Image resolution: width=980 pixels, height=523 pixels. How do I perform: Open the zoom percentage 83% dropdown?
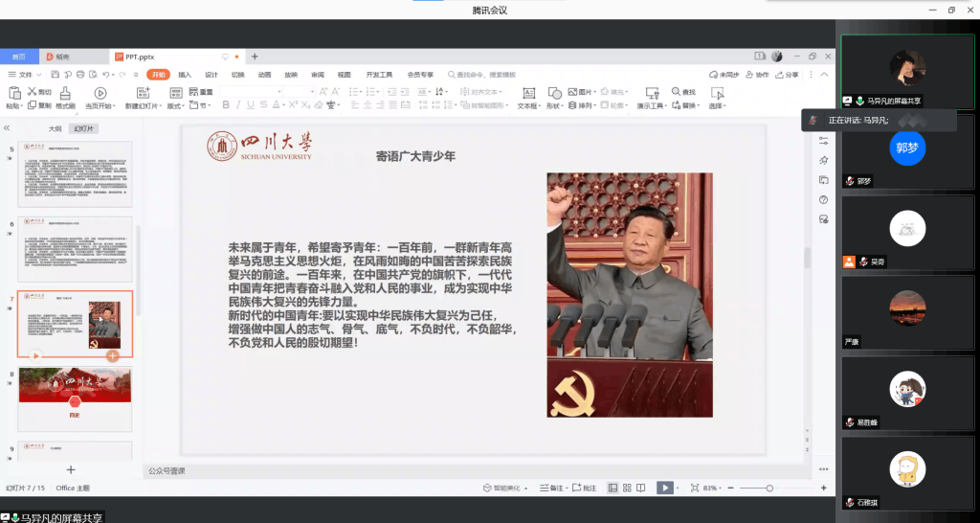714,488
